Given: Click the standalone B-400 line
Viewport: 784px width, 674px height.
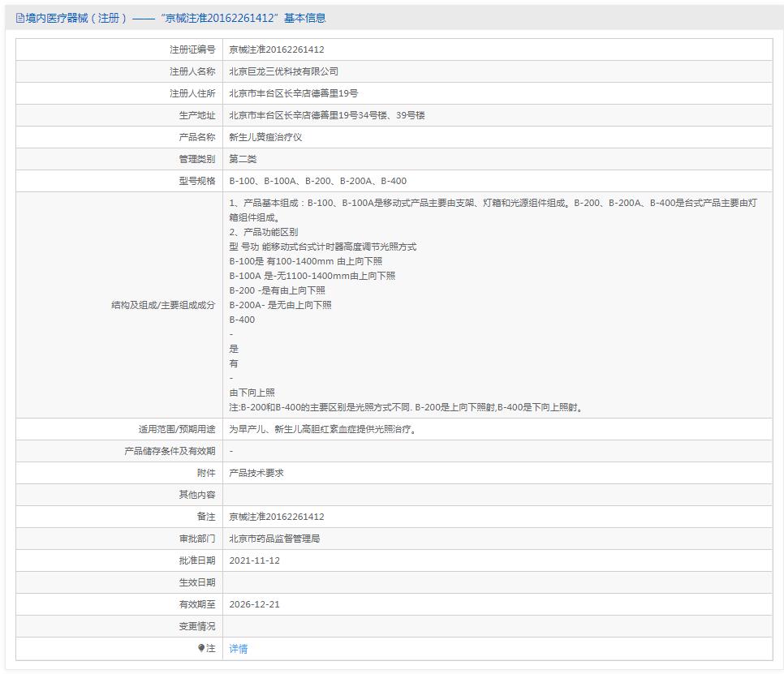Looking at the screenshot, I should click(x=242, y=320).
